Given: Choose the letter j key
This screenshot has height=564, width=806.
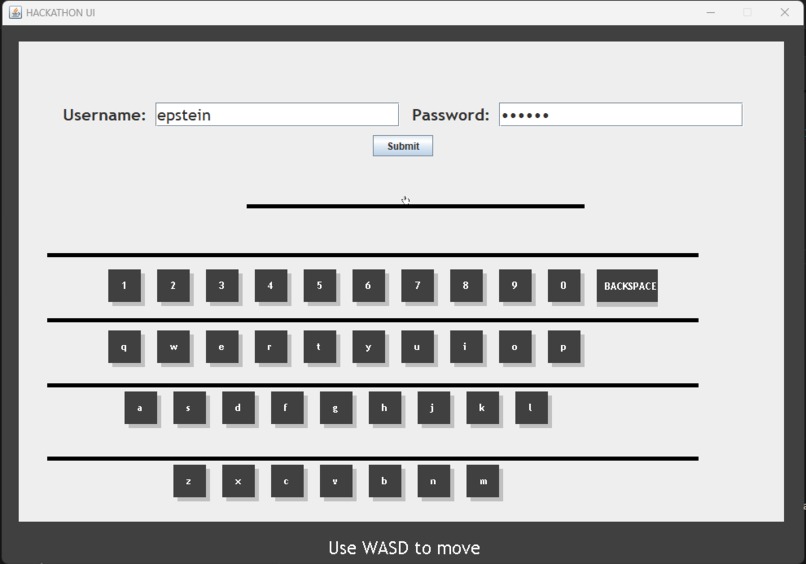Looking at the screenshot, I should pyautogui.click(x=434, y=408).
